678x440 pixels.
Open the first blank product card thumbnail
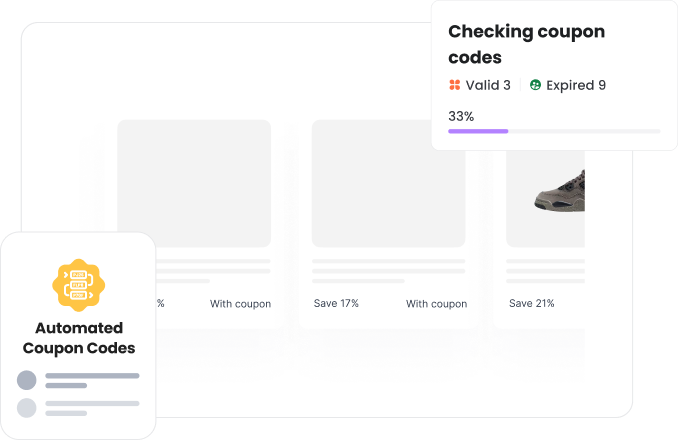(194, 183)
